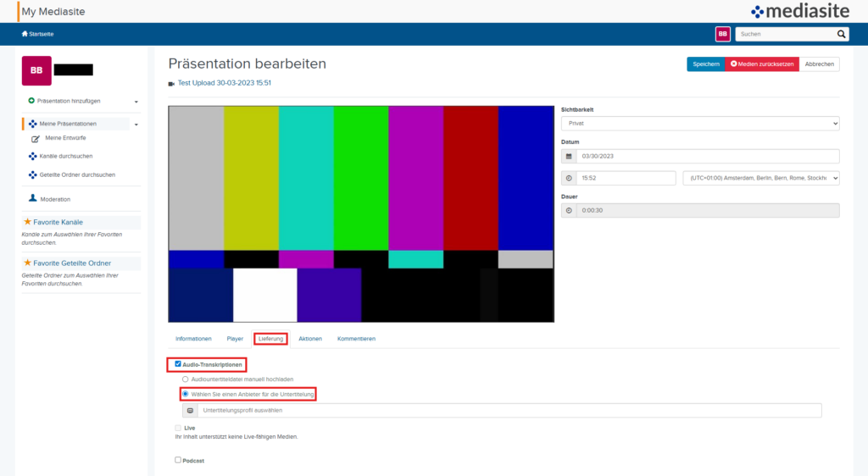This screenshot has width=868, height=476.
Task: Click the Favorite Kanäle star icon
Action: coord(27,222)
